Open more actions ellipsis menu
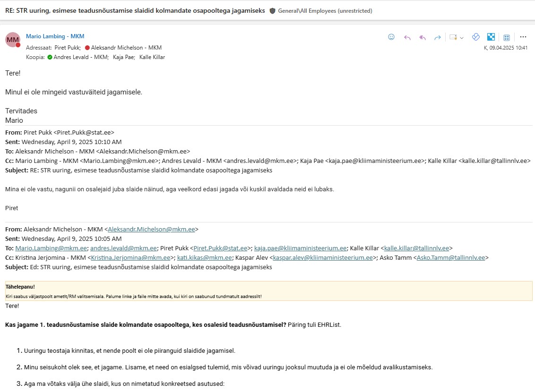The width and height of the screenshot is (535, 392). (x=523, y=37)
